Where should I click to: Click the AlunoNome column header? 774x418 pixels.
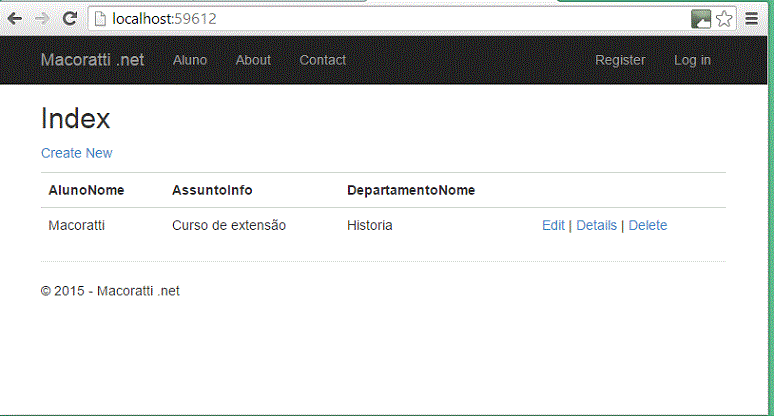coord(86,190)
